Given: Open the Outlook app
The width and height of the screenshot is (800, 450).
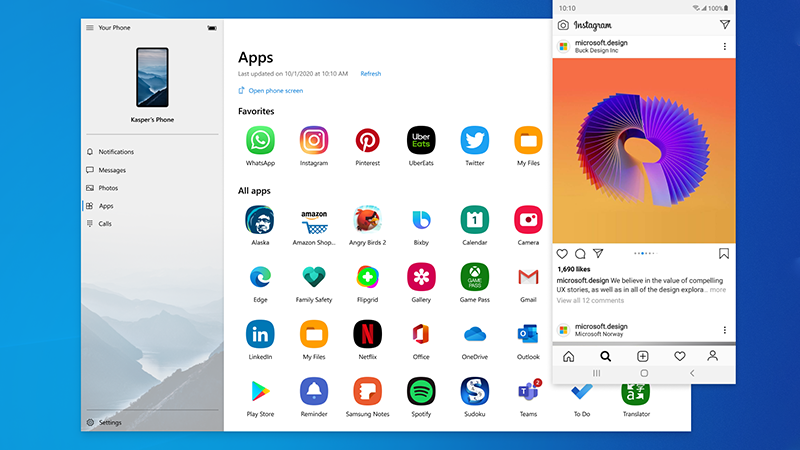Looking at the screenshot, I should tap(528, 334).
